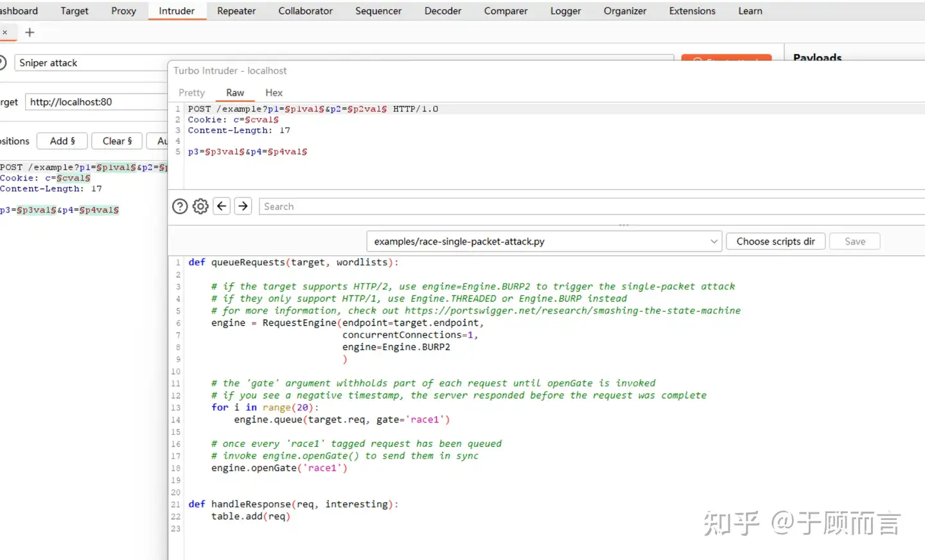Open the Repeater tab

pyautogui.click(x=236, y=11)
